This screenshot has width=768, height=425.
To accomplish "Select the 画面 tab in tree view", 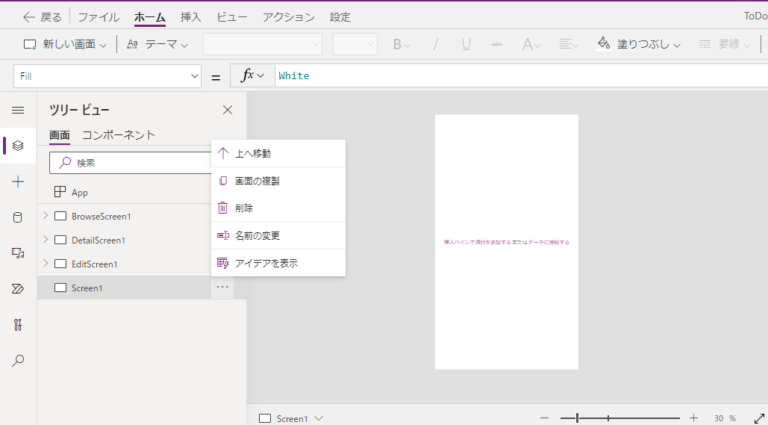I will click(59, 135).
